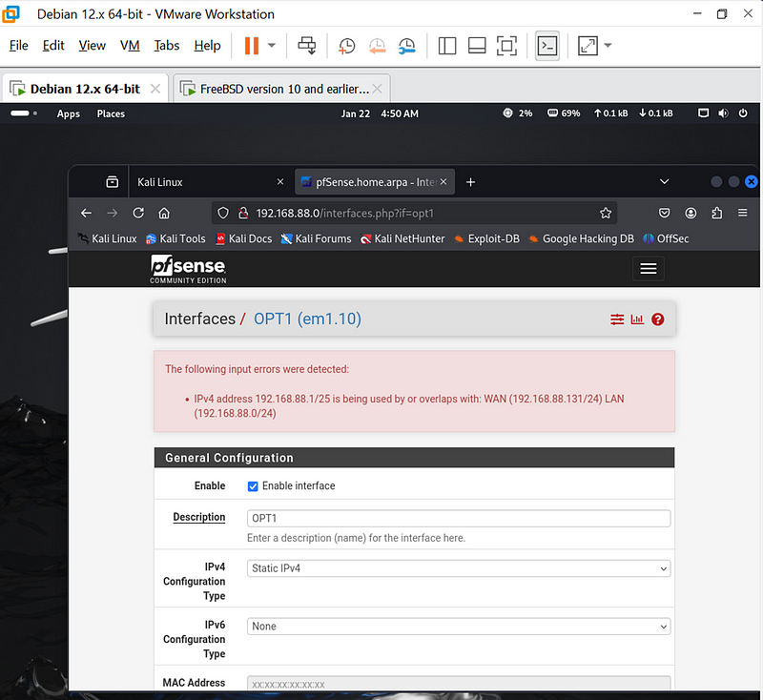763x700 pixels.
Task: Open the Firefox account icon
Action: (691, 213)
